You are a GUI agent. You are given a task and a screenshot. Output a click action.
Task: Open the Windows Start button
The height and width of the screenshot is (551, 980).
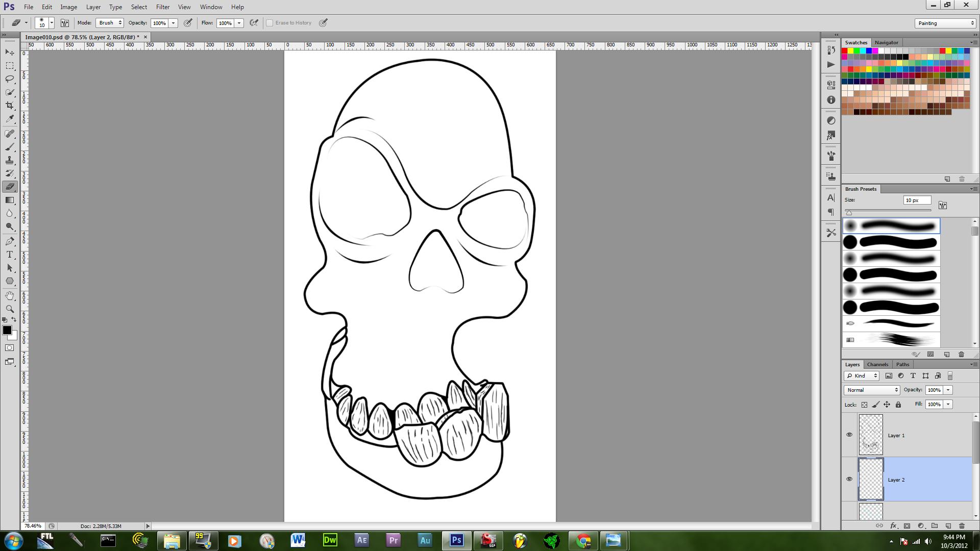coord(13,541)
